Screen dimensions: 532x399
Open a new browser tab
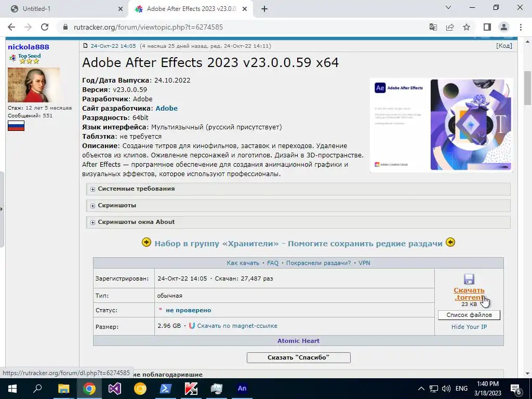click(264, 9)
